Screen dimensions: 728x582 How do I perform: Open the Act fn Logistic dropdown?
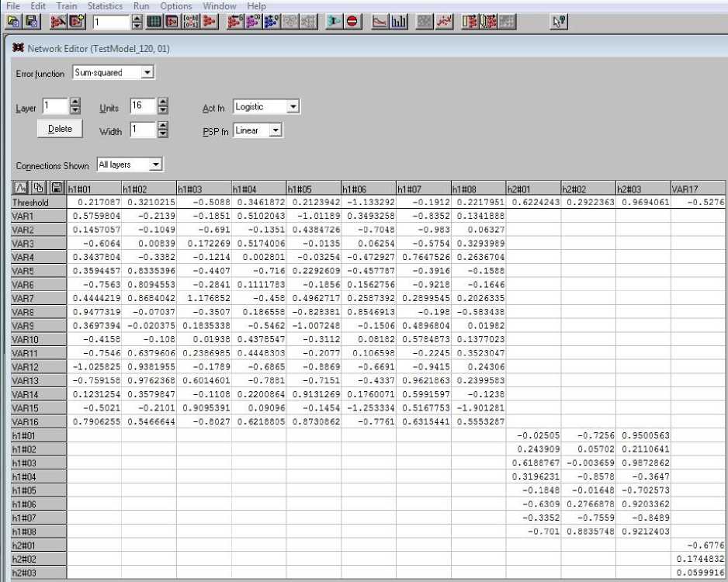293,107
